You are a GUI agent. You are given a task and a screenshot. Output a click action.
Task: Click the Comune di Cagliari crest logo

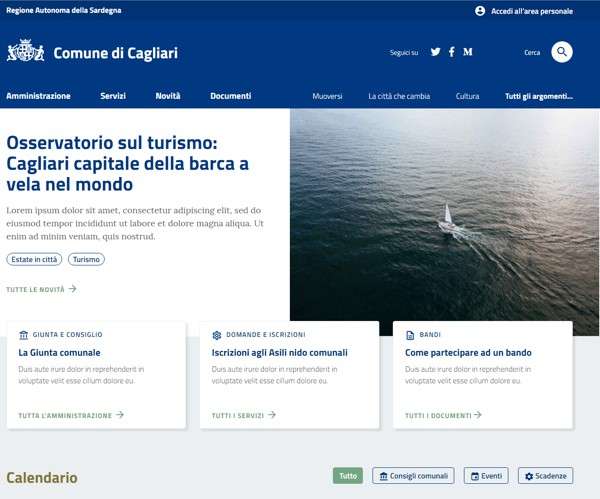click(x=26, y=50)
